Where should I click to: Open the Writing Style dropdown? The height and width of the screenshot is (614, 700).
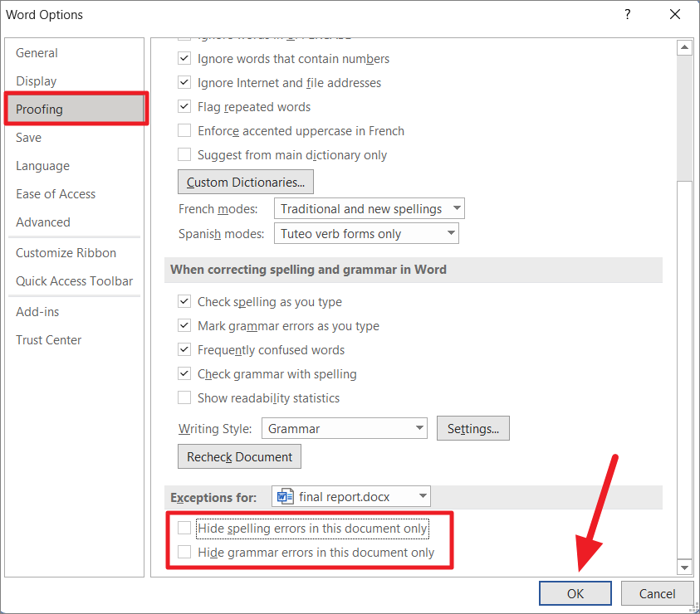tap(419, 428)
